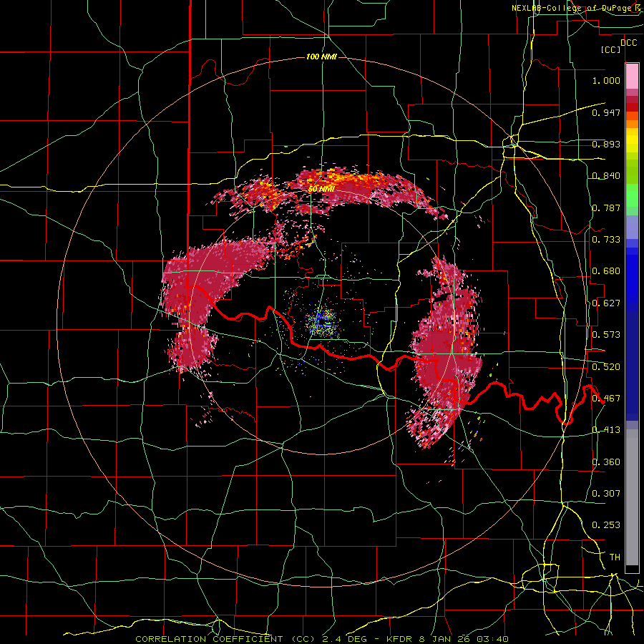Click the 100 NMI range ring label
Image resolution: width=644 pixels, height=644 pixels.
[321, 57]
